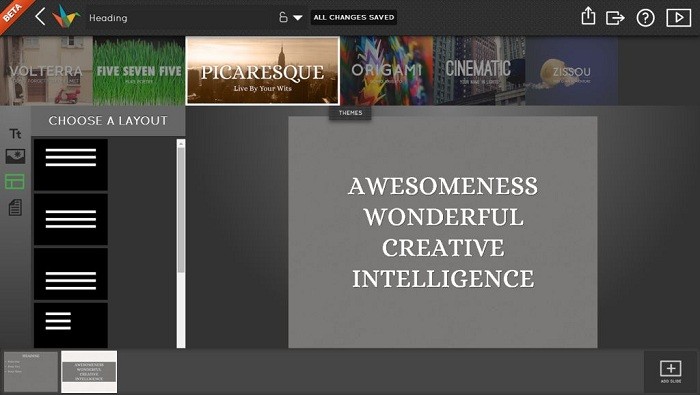Screen dimensions: 700x395
Task: Open the first slide thumbnail Heading
Action: coord(31,372)
